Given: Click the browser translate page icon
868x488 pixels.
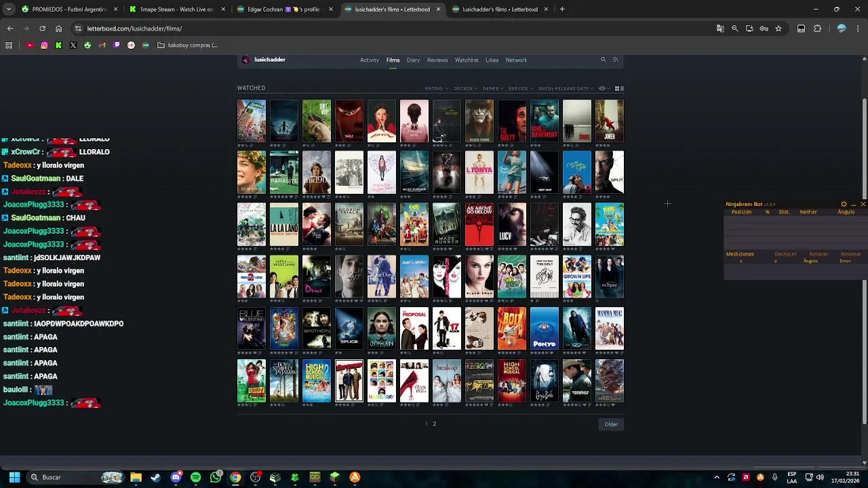Looking at the screenshot, I should tap(720, 28).
